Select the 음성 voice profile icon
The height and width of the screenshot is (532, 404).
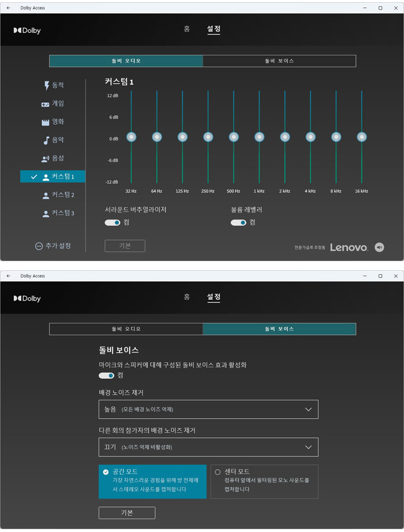46,159
